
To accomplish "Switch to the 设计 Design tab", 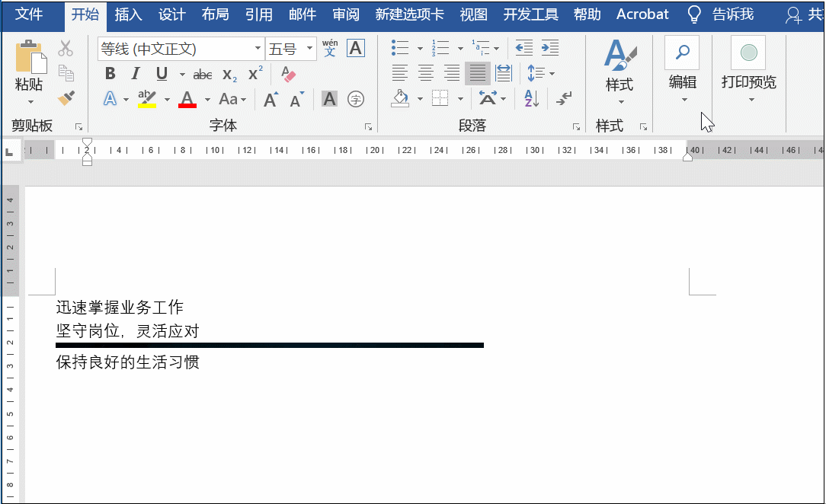I will point(172,14).
